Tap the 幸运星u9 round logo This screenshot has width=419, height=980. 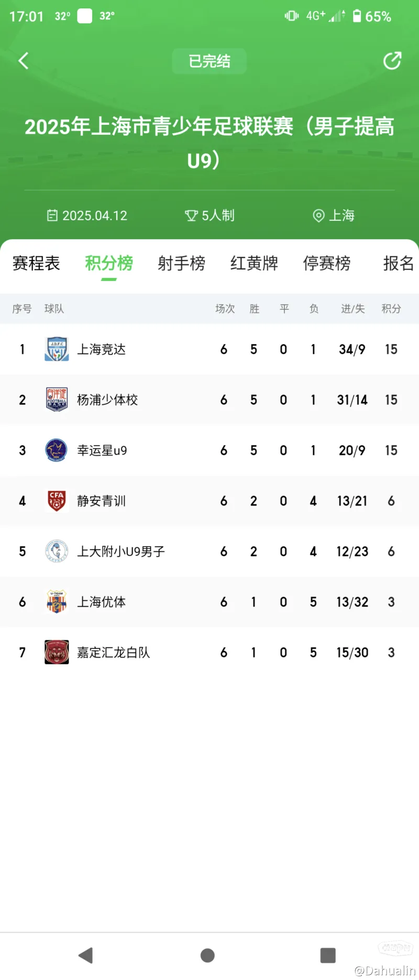click(x=57, y=450)
